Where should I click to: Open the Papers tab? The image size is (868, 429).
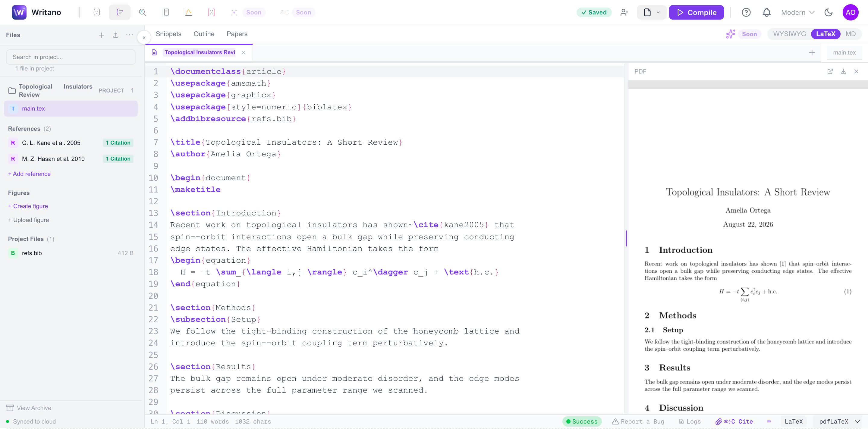point(237,34)
